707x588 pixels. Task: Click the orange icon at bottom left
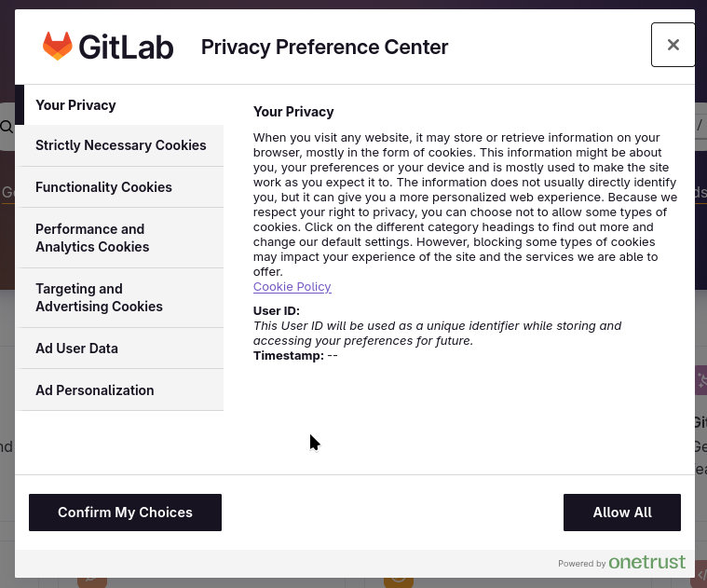pyautogui.click(x=92, y=581)
